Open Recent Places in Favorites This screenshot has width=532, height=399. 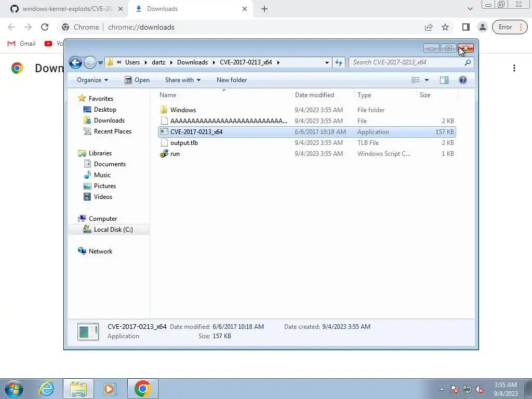coord(112,131)
